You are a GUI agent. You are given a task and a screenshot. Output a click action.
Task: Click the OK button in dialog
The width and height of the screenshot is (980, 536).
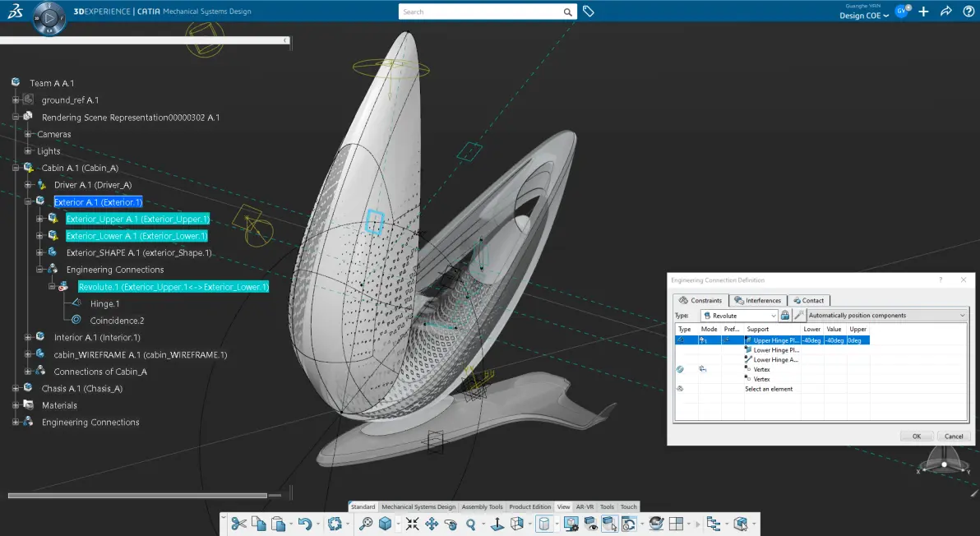click(916, 436)
